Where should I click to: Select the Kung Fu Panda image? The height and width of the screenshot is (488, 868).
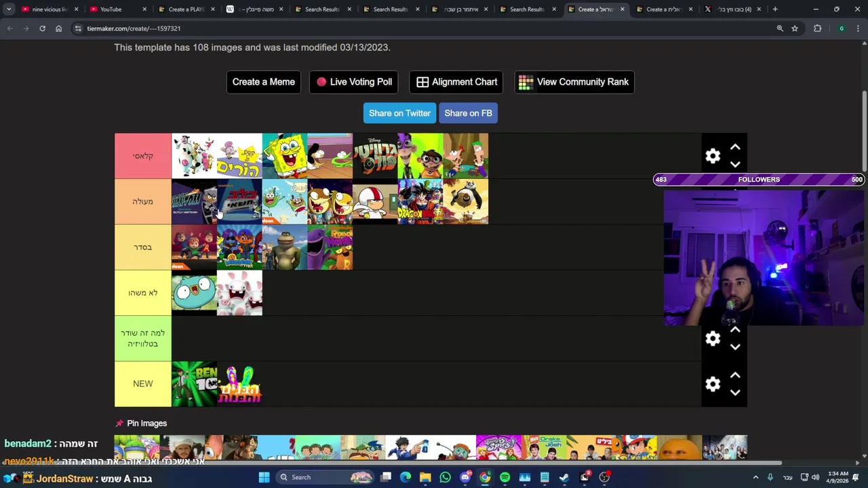466,201
